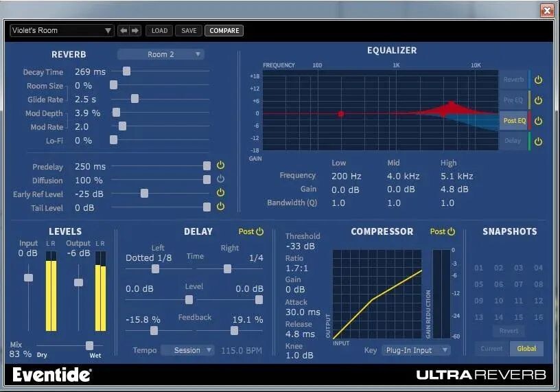The image size is (560, 392).
Task: Toggle the Pre EQ power icon
Action: (x=538, y=100)
